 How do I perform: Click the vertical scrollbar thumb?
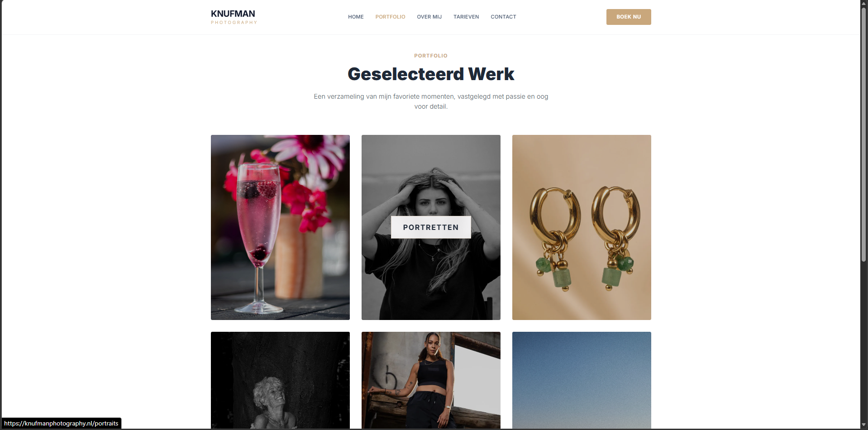[x=864, y=134]
